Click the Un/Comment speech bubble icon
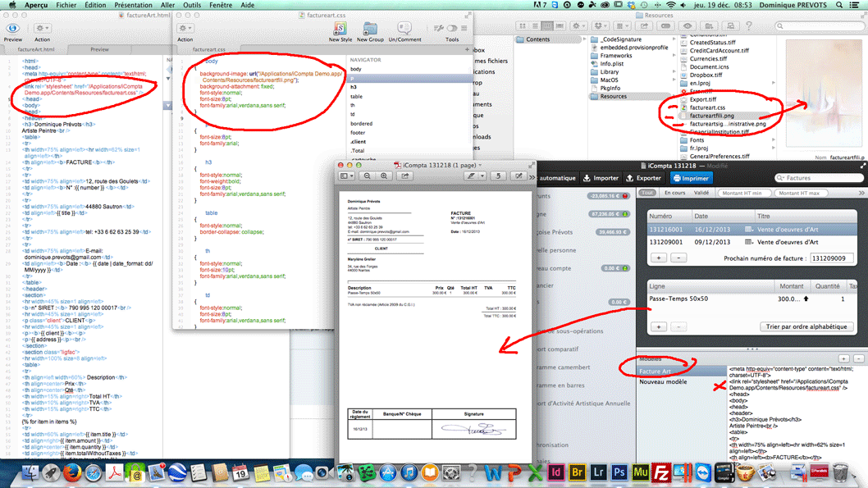Image resolution: width=868 pixels, height=488 pixels. (x=404, y=28)
